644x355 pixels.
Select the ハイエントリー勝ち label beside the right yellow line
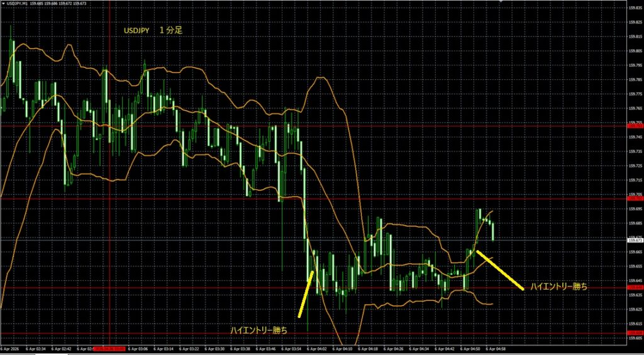coord(558,287)
